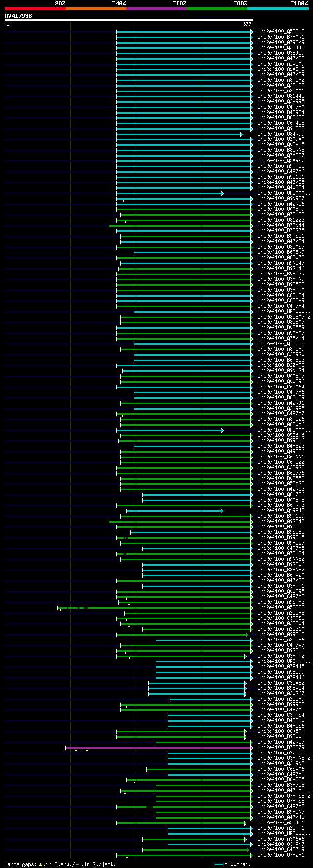Select the UniRef100_A9NQ47 label
This screenshot has height=868, width=313.
pyautogui.click(x=281, y=263)
